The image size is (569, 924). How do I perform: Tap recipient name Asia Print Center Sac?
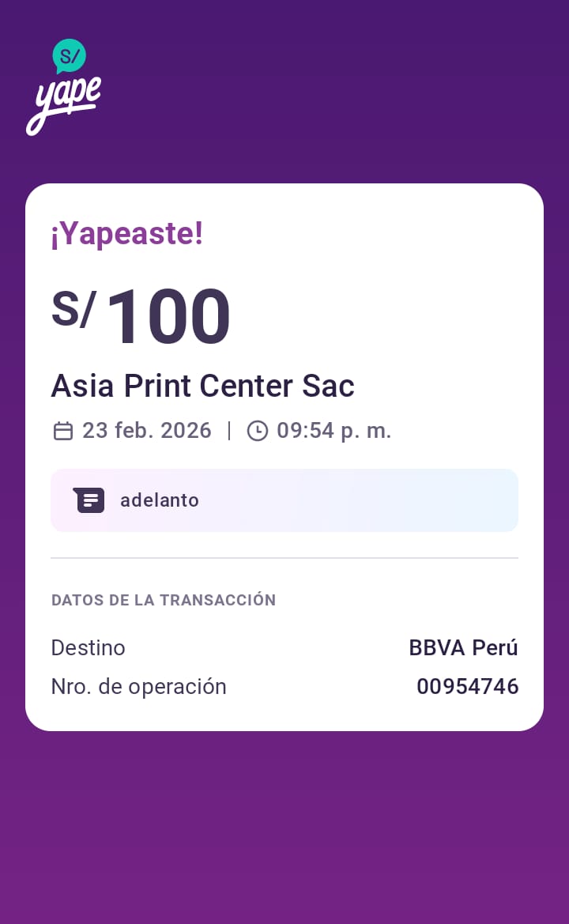(x=202, y=386)
